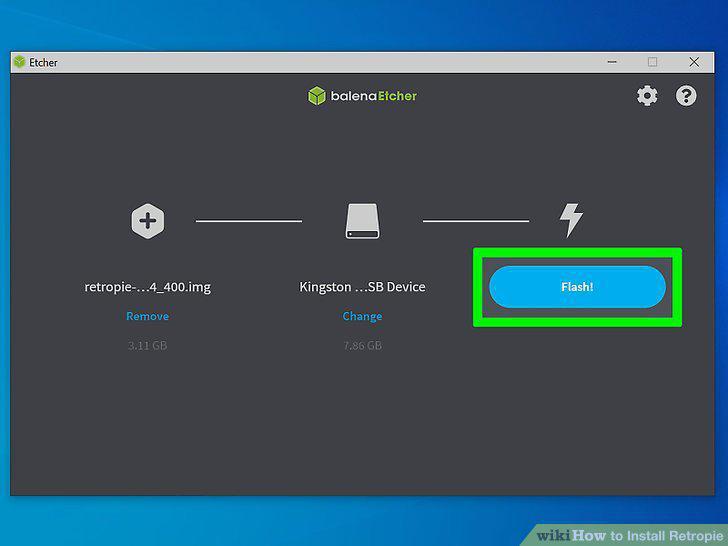Click the retropie-…4_400.img file name
The width and height of the screenshot is (728, 546).
tap(148, 287)
